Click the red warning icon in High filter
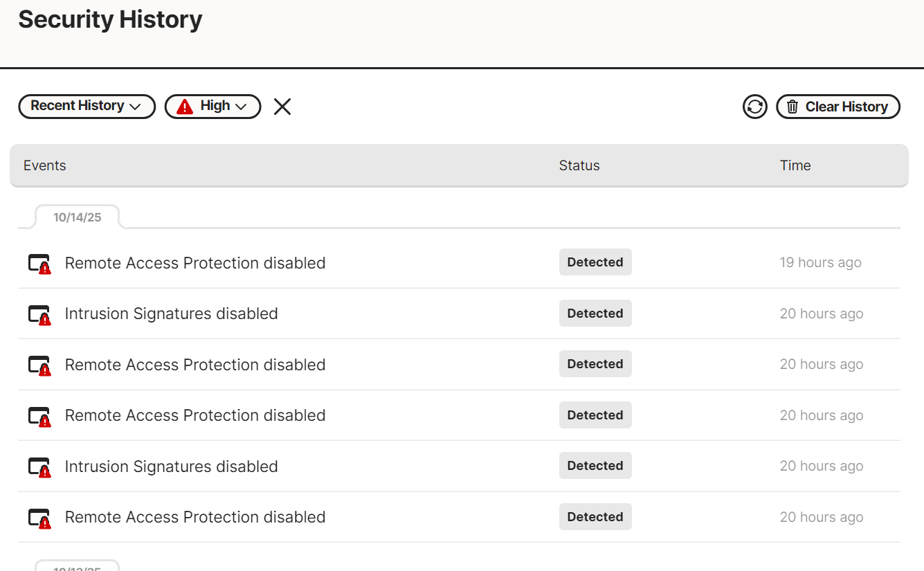The width and height of the screenshot is (924, 571). coord(185,107)
